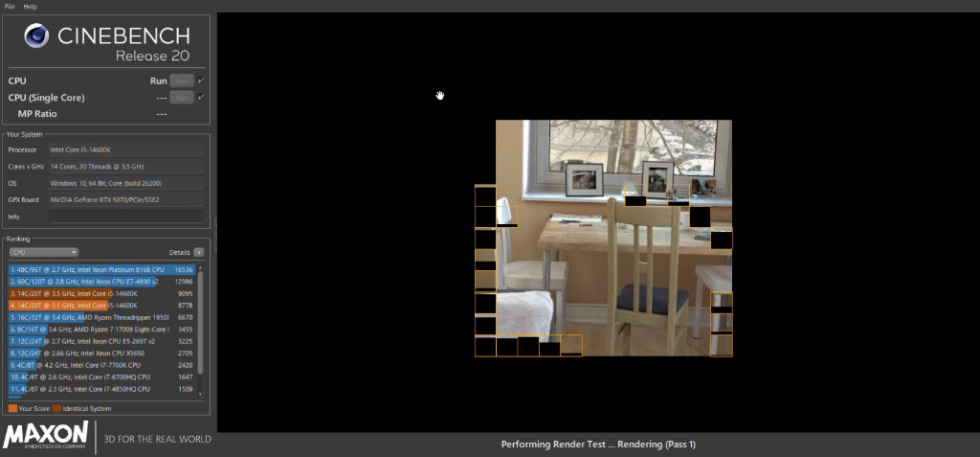Screen dimensions: 980x457
Task: Select ranking row 7 Xeon E5-2697 v2
Action: (101, 341)
